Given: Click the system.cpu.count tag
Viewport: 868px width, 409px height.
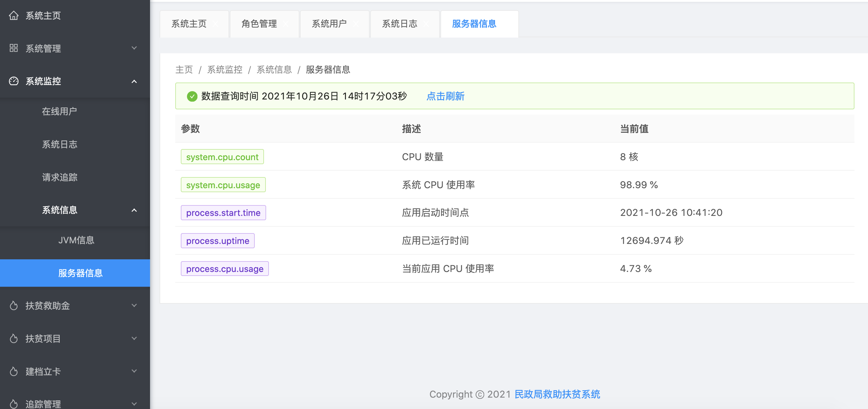Looking at the screenshot, I should 222,157.
